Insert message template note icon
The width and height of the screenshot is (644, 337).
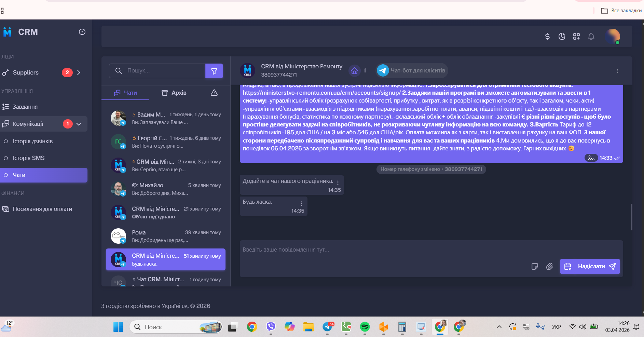(535, 267)
